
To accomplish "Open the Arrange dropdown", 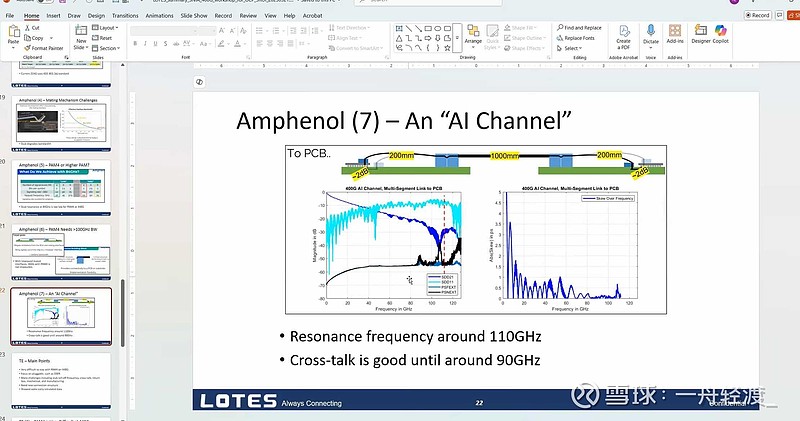I will [x=473, y=37].
